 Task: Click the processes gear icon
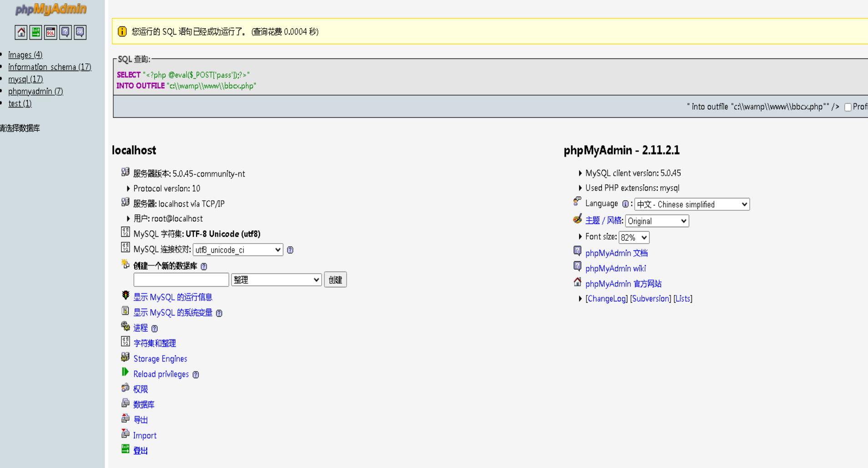(126, 326)
